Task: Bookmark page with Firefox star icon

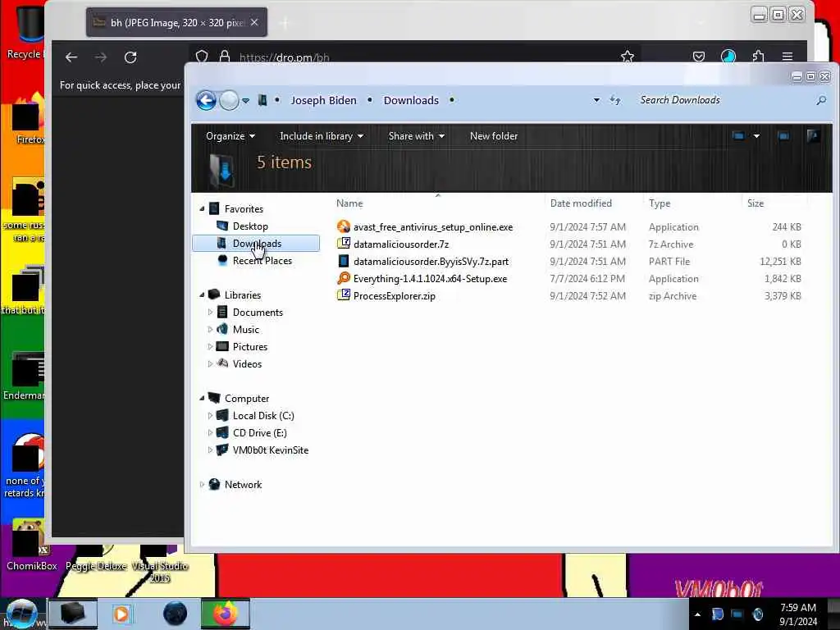Action: click(x=628, y=57)
